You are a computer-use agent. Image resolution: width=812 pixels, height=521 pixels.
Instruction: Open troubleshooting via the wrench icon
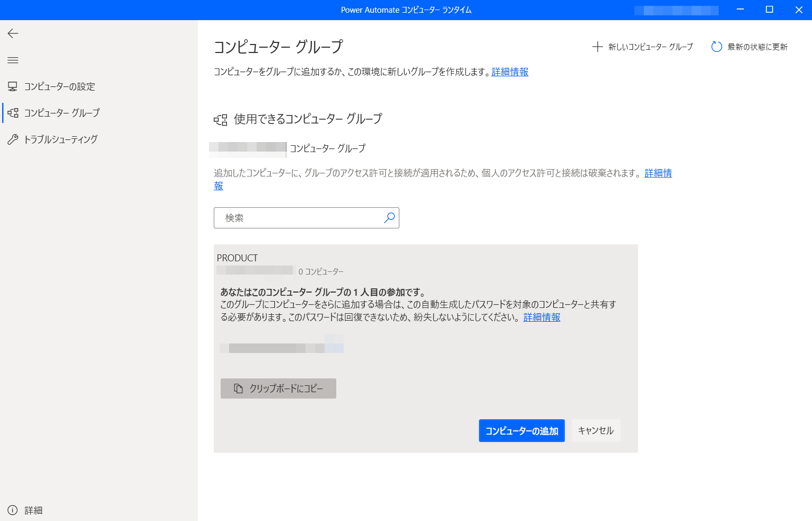point(13,139)
